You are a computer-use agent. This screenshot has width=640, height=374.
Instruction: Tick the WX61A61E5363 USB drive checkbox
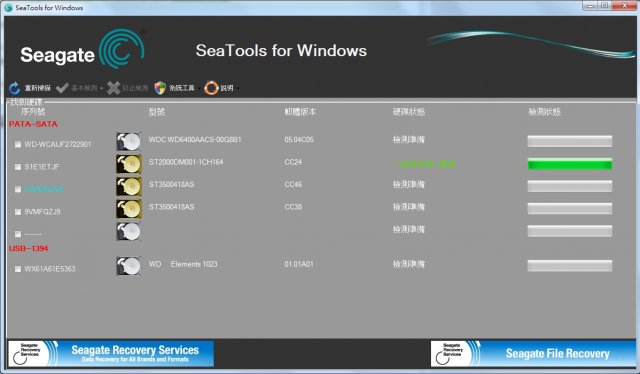(x=18, y=269)
